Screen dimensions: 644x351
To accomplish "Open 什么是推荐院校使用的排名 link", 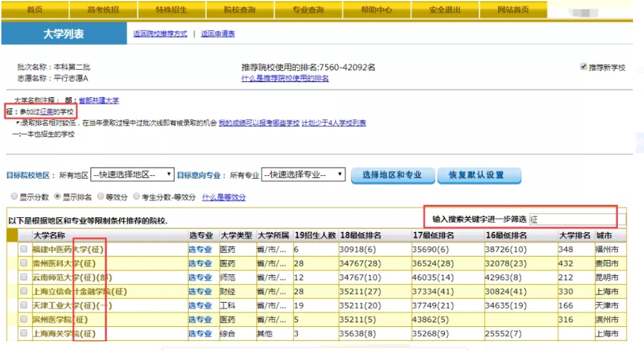I will pos(285,78).
